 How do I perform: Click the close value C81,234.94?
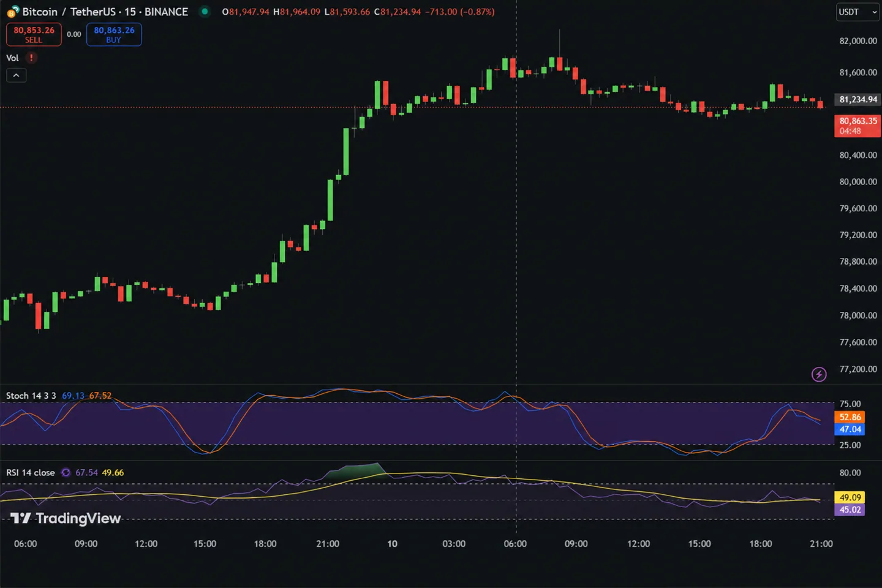tap(398, 12)
